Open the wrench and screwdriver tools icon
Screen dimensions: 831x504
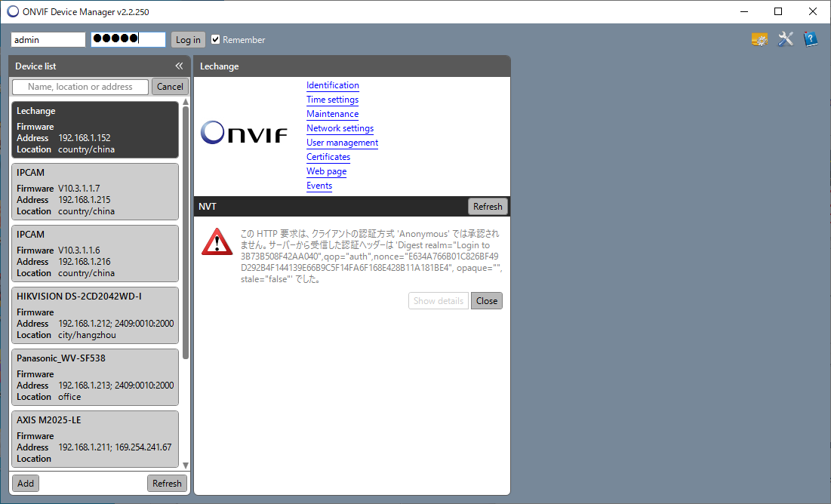pos(786,39)
